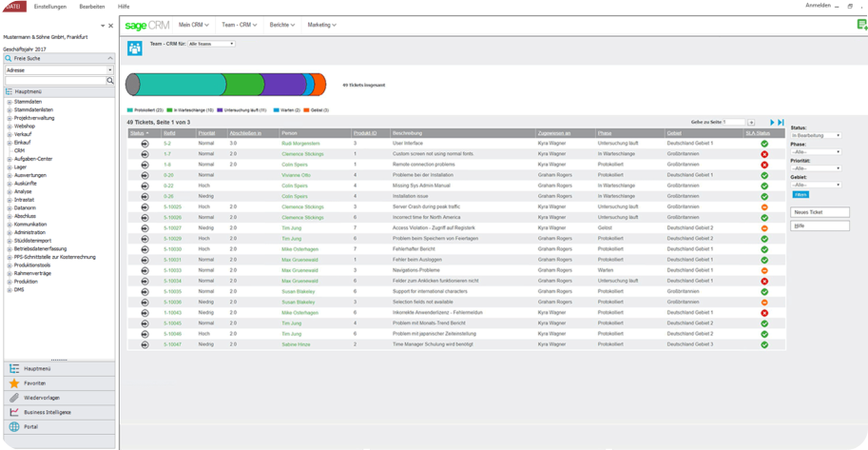Click the Hauptmenü section header
The image size is (868, 450).
(59, 91)
